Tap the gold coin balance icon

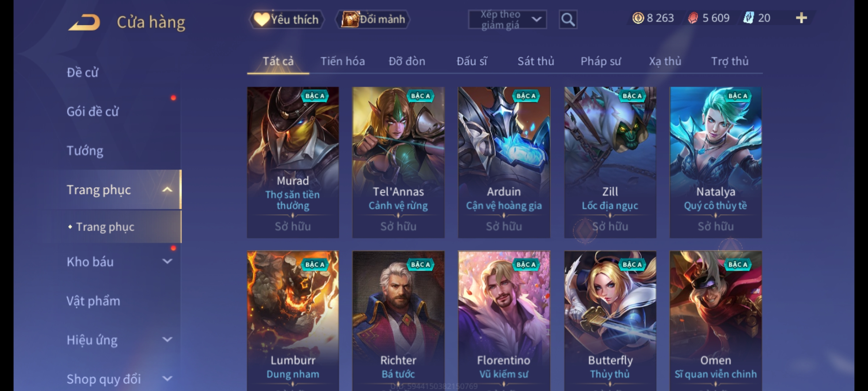coord(638,18)
